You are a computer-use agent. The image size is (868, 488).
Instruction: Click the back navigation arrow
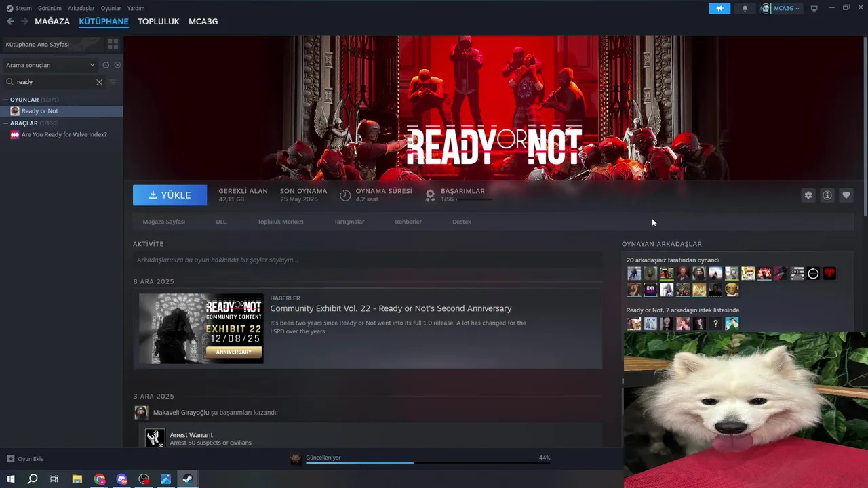[10, 22]
